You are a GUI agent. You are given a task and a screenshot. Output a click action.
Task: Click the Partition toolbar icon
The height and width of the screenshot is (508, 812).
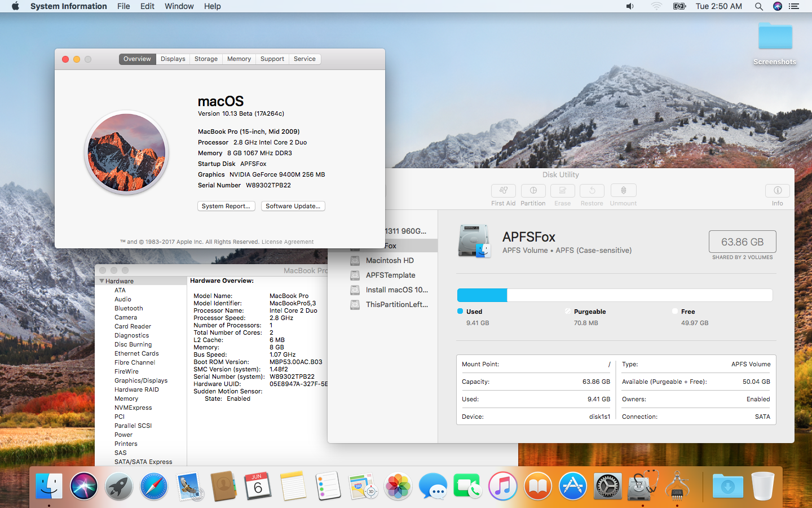click(x=533, y=191)
